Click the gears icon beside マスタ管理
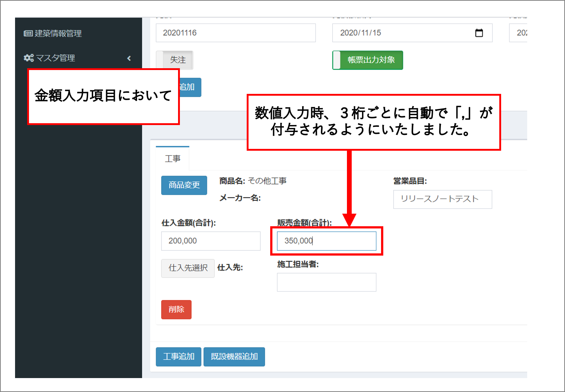The width and height of the screenshot is (565, 392). (29, 58)
